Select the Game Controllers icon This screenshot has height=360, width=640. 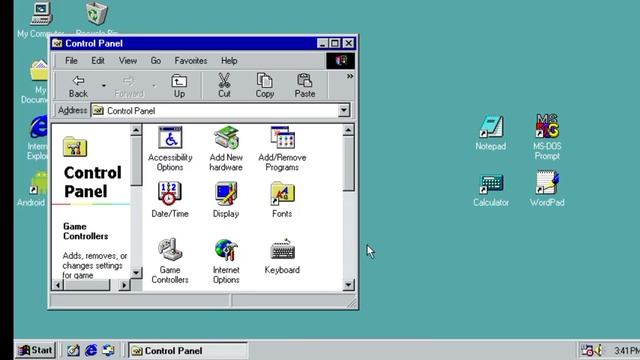point(170,261)
